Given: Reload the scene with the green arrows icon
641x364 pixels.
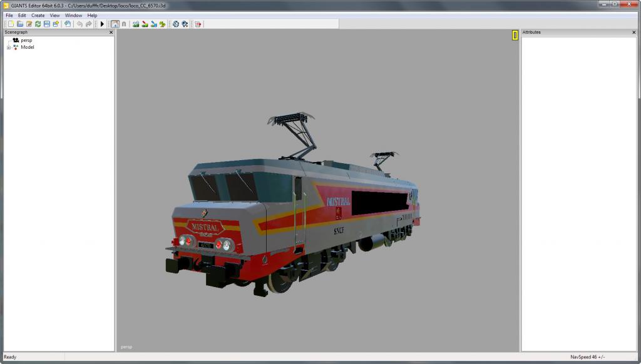Looking at the screenshot, I should [x=38, y=24].
